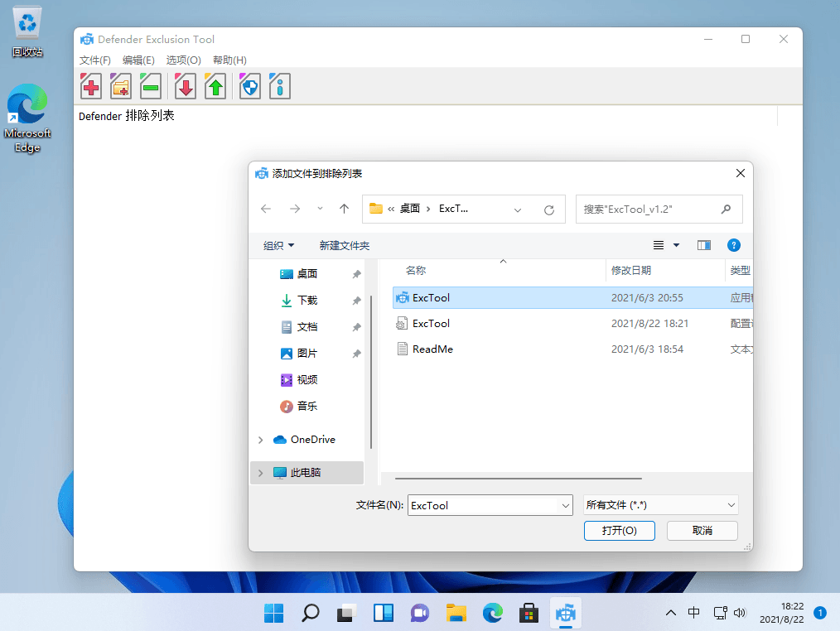Click the blue shield Defender icon
The image size is (840, 631).
[x=249, y=85]
